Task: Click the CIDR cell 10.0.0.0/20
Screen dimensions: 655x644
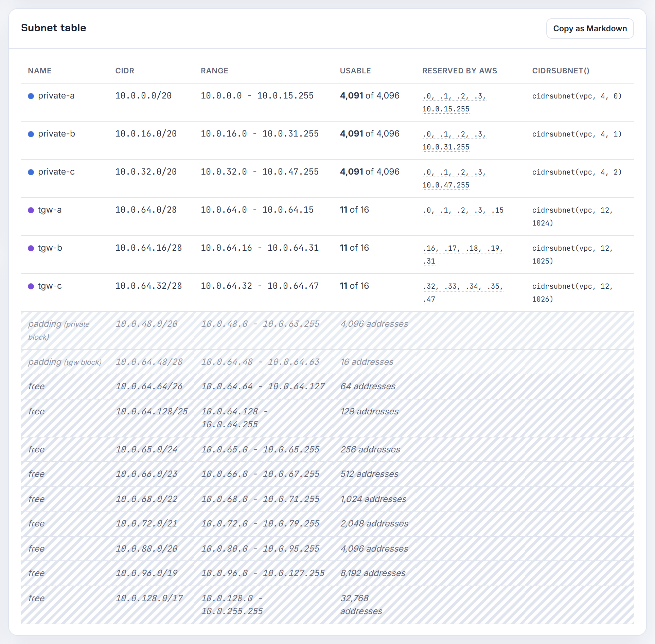Action: (x=143, y=96)
